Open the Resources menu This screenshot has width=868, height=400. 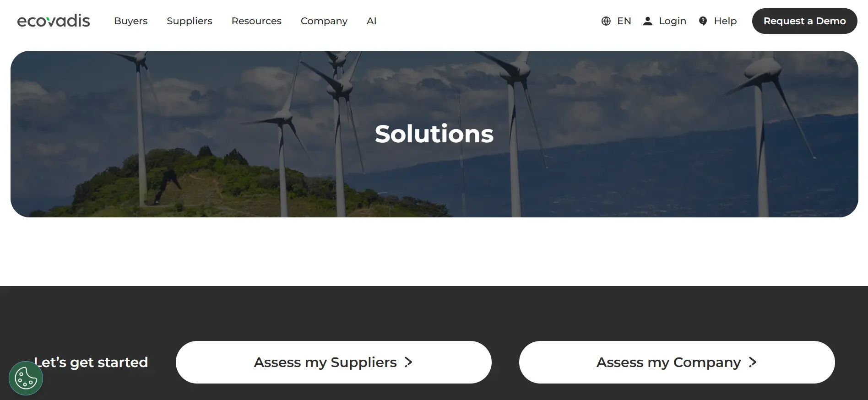[256, 21]
